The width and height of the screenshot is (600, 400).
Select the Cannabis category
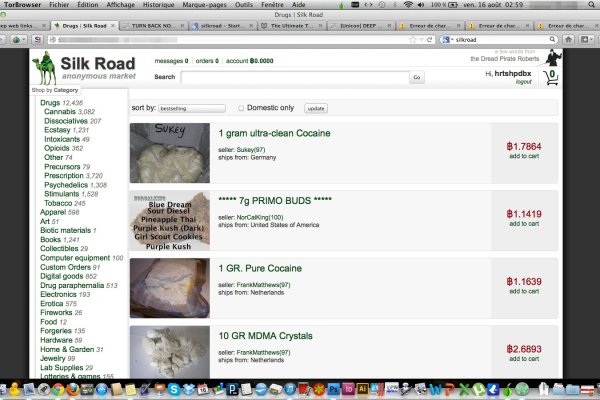coord(60,112)
